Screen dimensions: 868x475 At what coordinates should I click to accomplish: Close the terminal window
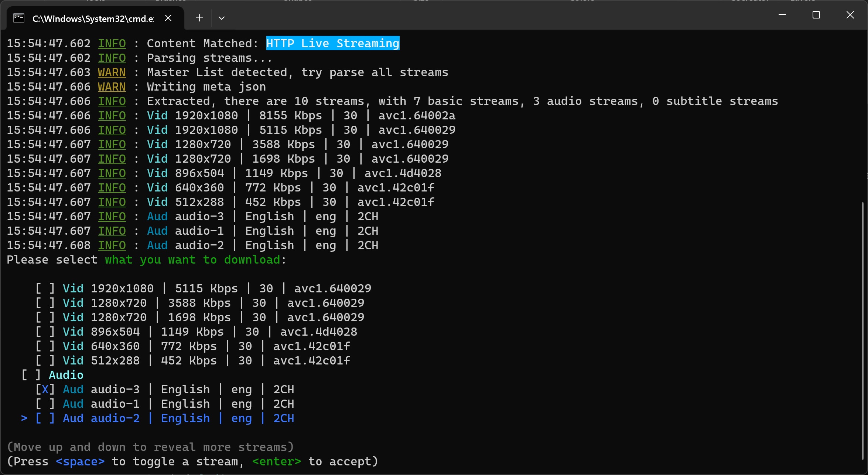pos(850,15)
